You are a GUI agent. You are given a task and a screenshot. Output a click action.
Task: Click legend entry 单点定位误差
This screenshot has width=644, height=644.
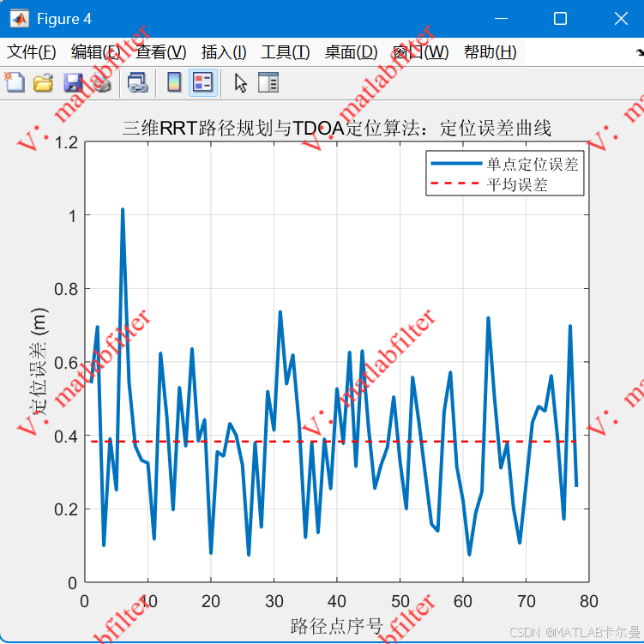533,165
